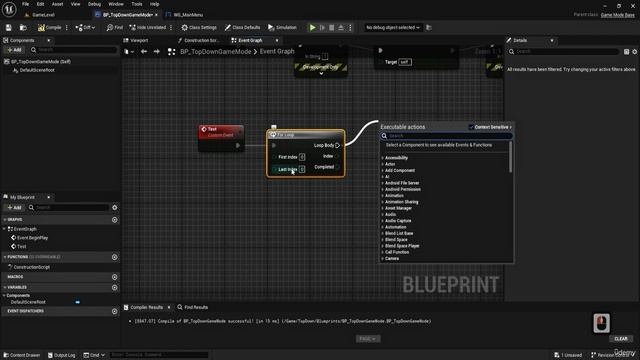640x360 pixels.
Task: Click the frame skip icon
Action: [322, 27]
